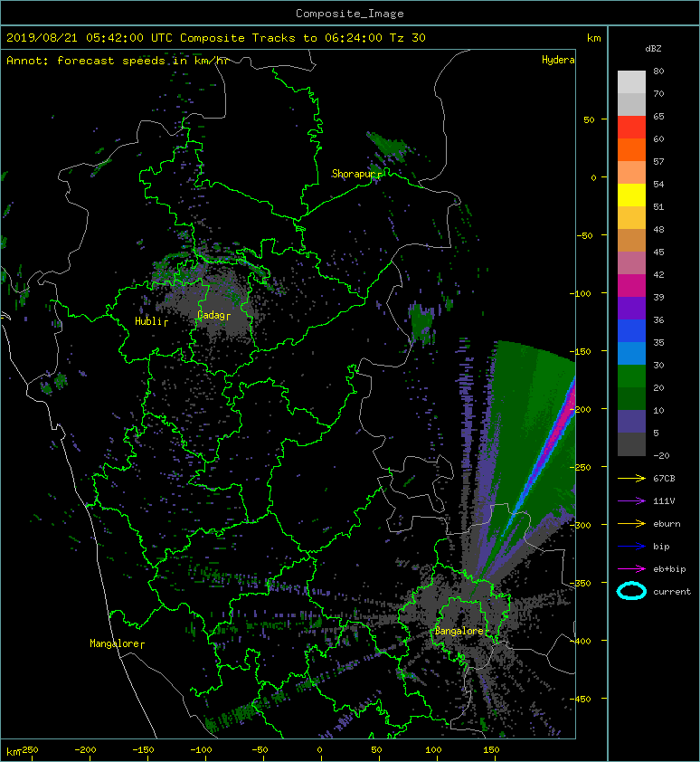The image size is (700, 762).
Task: Select the gold 48–51 dBZ swatch
Action: click(631, 218)
